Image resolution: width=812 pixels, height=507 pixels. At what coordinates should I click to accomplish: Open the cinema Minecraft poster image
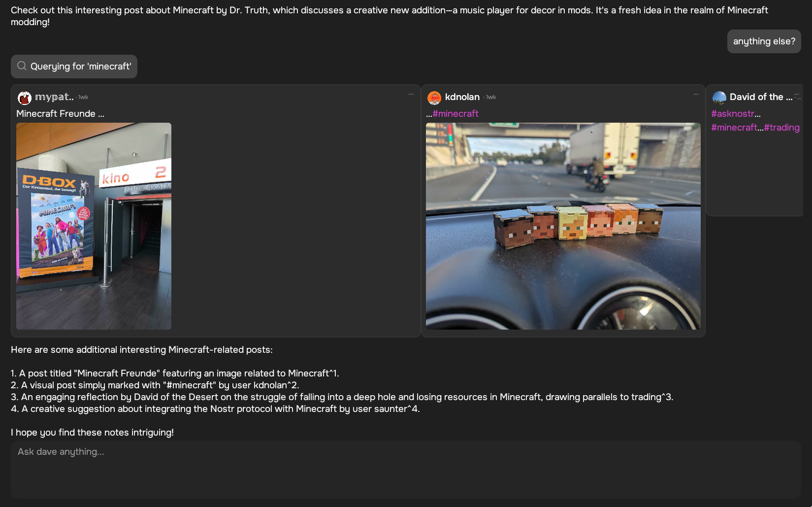94,226
